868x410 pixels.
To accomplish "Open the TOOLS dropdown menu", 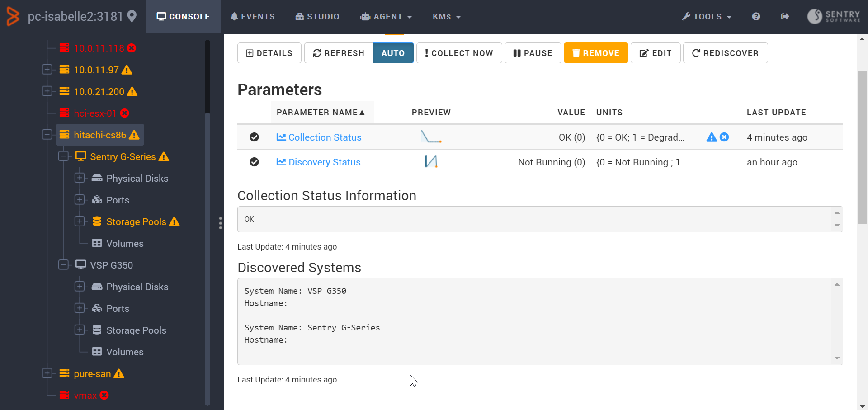I will click(x=707, y=16).
